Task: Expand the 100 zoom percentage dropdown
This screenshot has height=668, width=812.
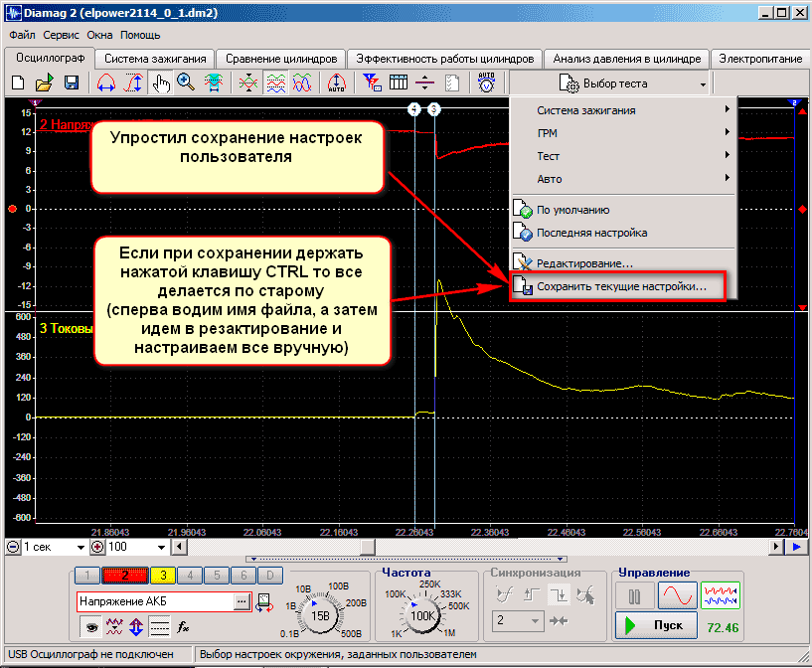Action: (161, 547)
